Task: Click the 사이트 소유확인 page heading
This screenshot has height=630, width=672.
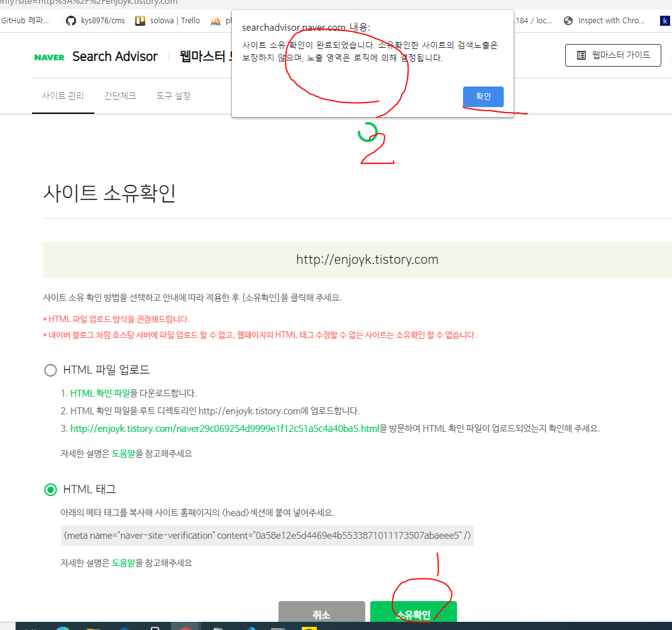Action: coord(109,193)
